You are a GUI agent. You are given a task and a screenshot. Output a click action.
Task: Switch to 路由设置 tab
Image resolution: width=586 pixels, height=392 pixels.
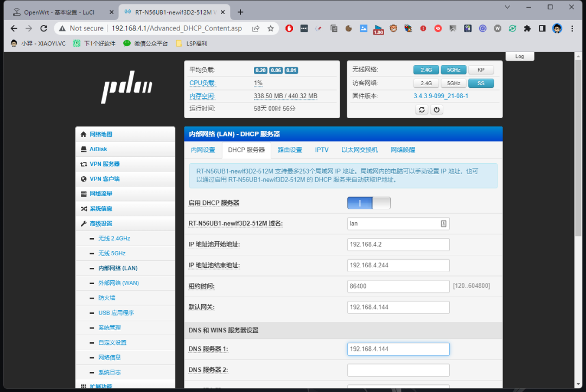(x=290, y=150)
